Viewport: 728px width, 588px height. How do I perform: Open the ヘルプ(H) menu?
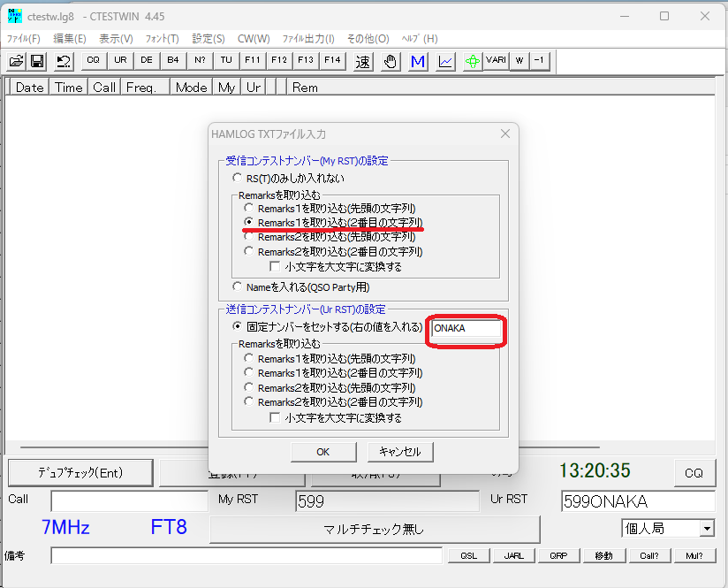point(420,39)
